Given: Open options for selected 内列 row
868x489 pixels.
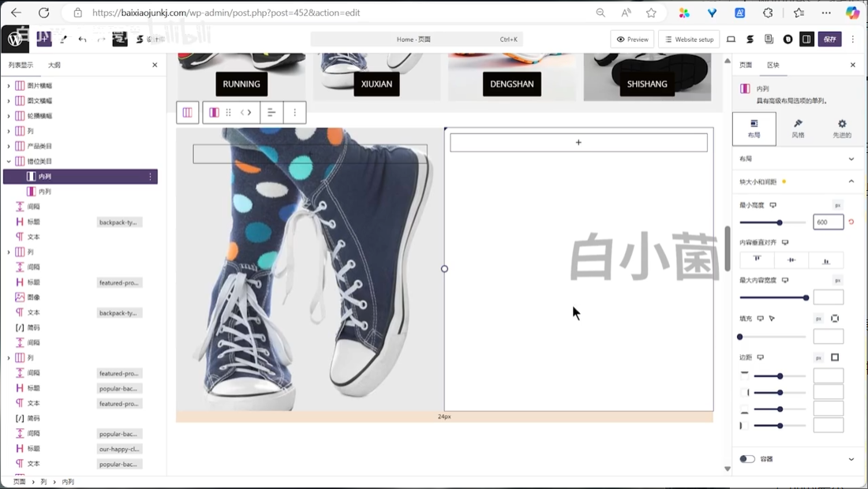Looking at the screenshot, I should [x=150, y=177].
